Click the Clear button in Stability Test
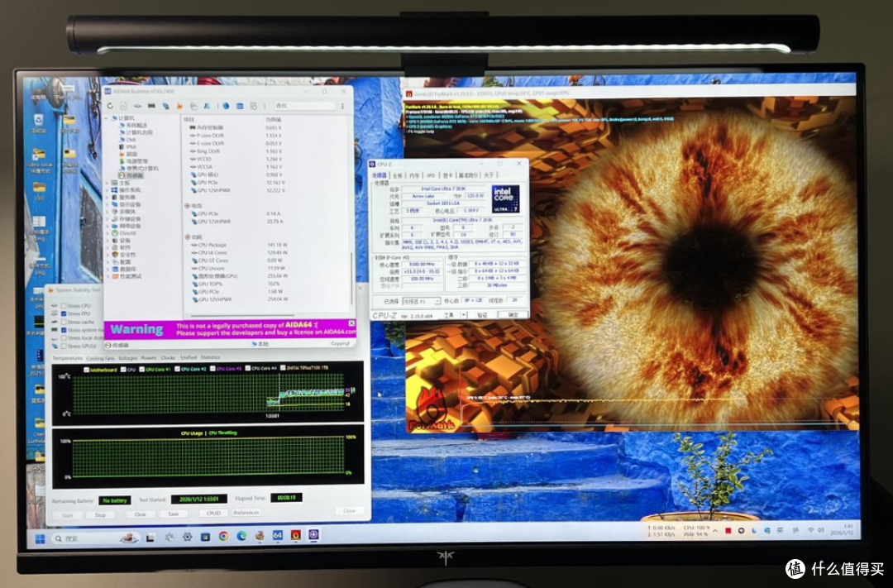The width and height of the screenshot is (893, 588). click(x=140, y=514)
